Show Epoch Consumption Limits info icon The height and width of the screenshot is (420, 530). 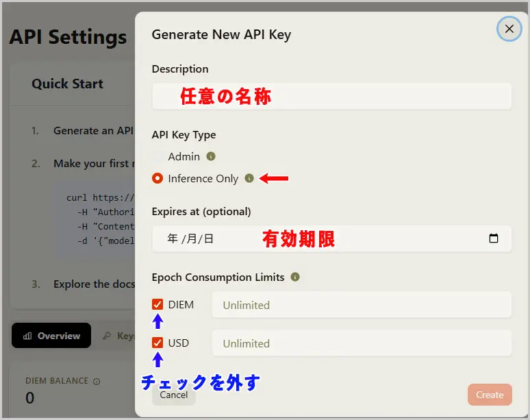(295, 277)
